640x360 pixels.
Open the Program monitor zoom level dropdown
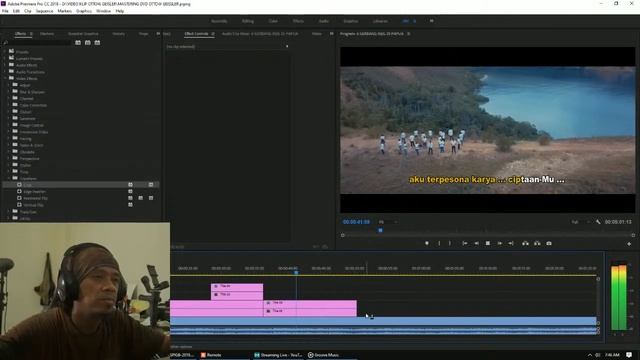tap(388, 222)
